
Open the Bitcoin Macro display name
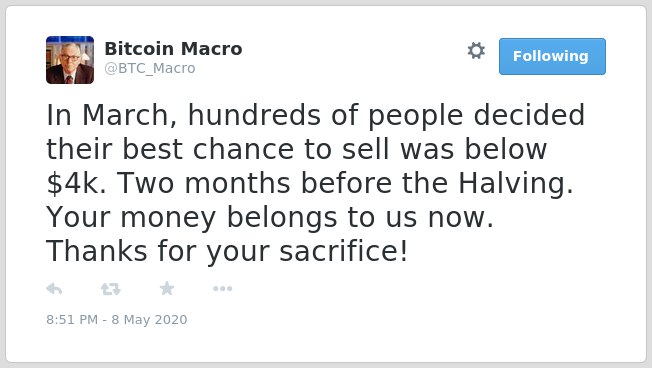coord(173,49)
